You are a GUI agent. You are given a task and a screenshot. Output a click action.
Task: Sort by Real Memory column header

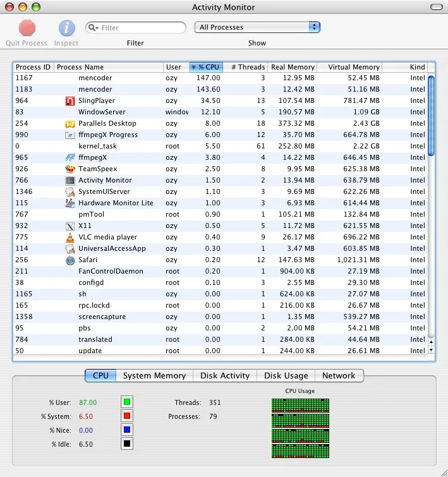tap(292, 67)
